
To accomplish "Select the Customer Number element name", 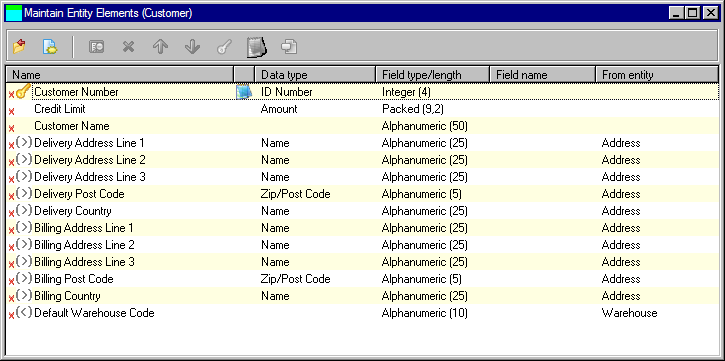I will click(x=76, y=92).
